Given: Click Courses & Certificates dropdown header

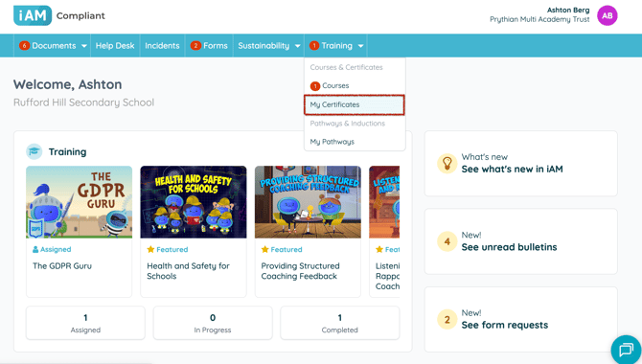Looking at the screenshot, I should [x=346, y=67].
